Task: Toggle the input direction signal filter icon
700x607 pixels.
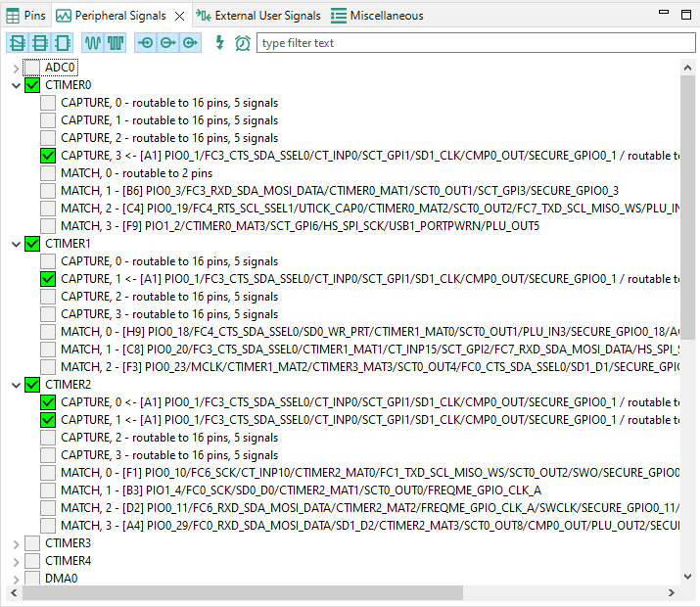Action: pyautogui.click(x=146, y=43)
